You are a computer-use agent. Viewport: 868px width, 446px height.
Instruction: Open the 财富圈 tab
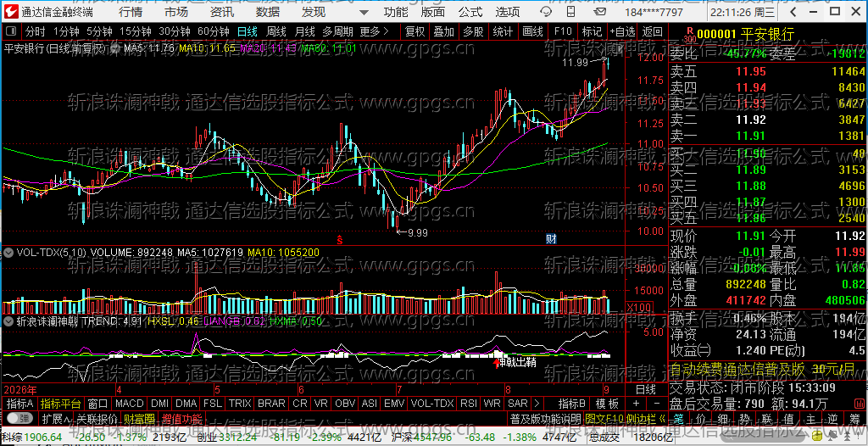coord(139,418)
